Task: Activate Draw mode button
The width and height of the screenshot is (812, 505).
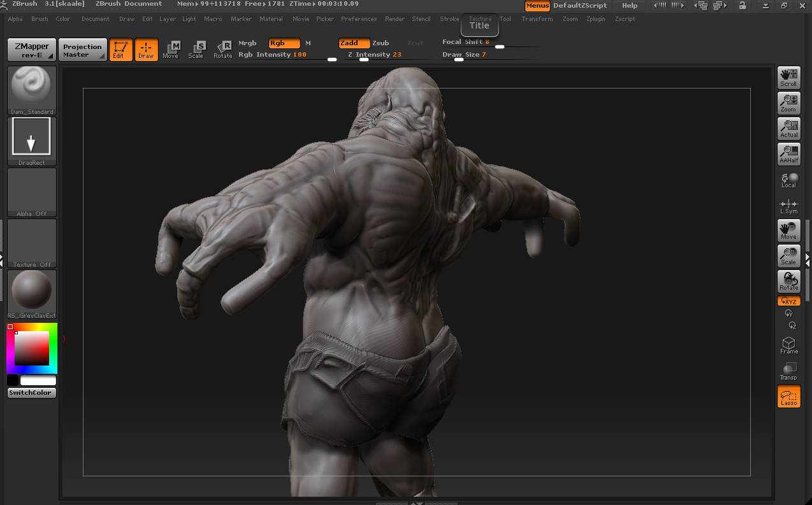Action: (146, 50)
